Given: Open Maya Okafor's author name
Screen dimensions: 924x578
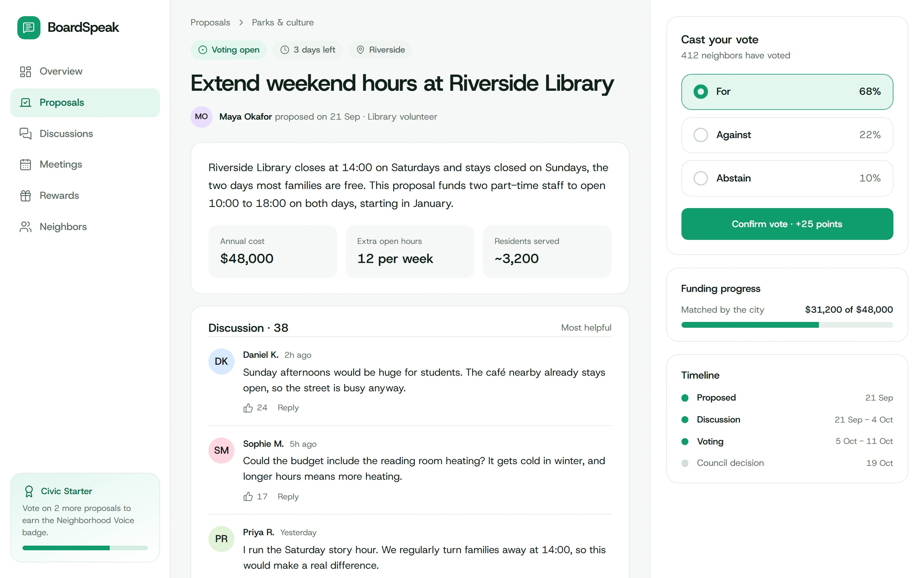Looking at the screenshot, I should click(x=245, y=116).
